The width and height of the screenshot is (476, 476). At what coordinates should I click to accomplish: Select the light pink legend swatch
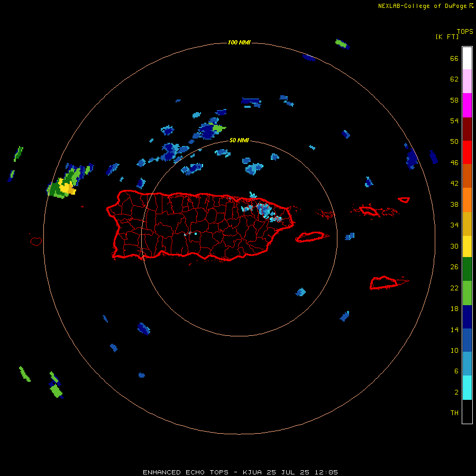[467, 81]
